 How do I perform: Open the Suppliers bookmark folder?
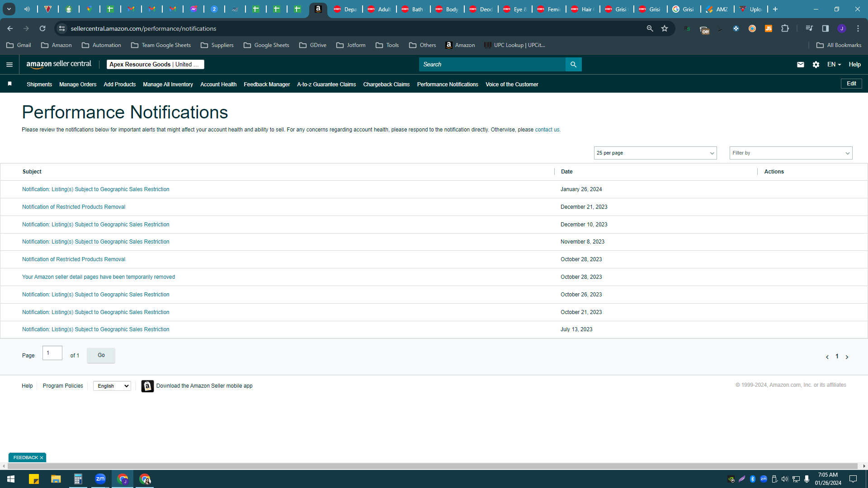click(x=217, y=45)
